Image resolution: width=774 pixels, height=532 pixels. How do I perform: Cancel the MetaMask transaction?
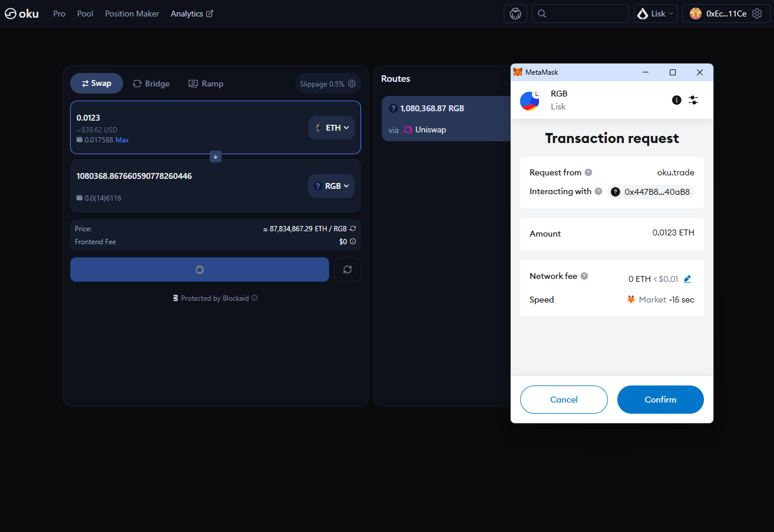pyautogui.click(x=564, y=400)
